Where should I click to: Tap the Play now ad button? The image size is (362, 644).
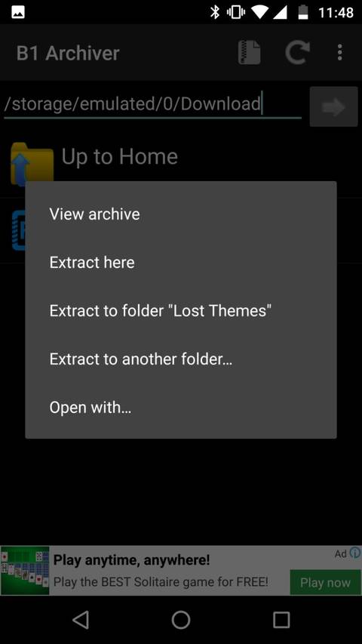click(326, 582)
